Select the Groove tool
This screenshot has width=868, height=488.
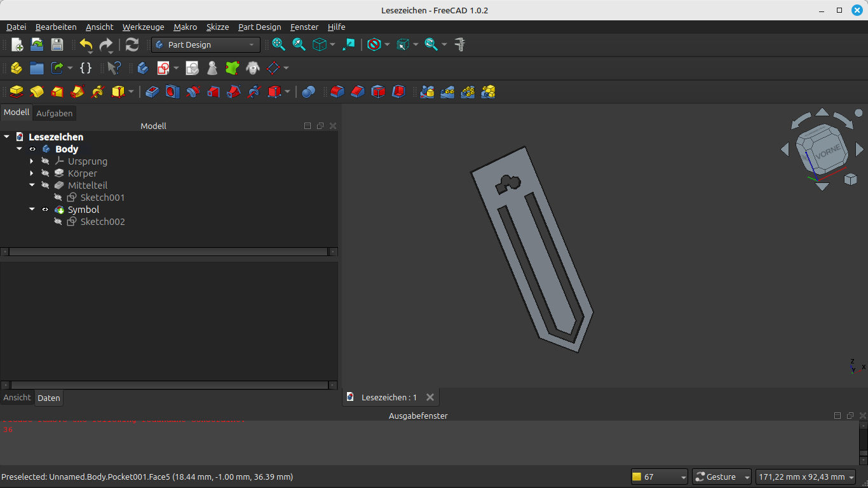click(x=193, y=92)
